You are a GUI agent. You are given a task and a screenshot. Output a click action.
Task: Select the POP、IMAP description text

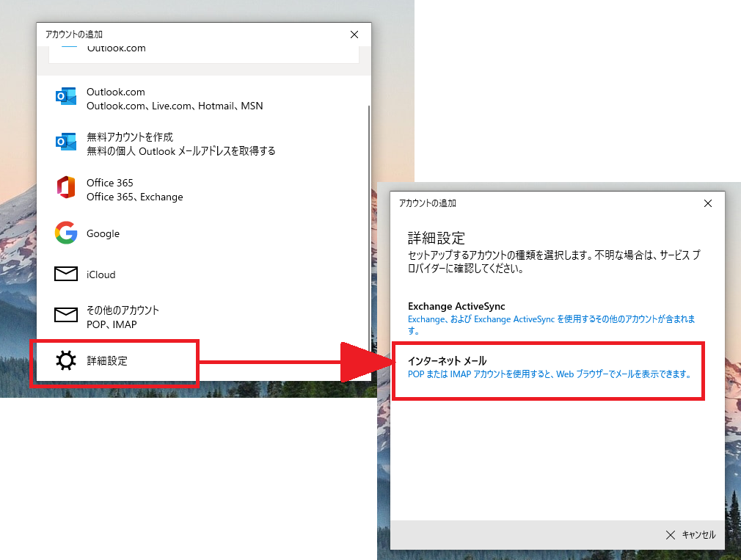[x=112, y=324]
